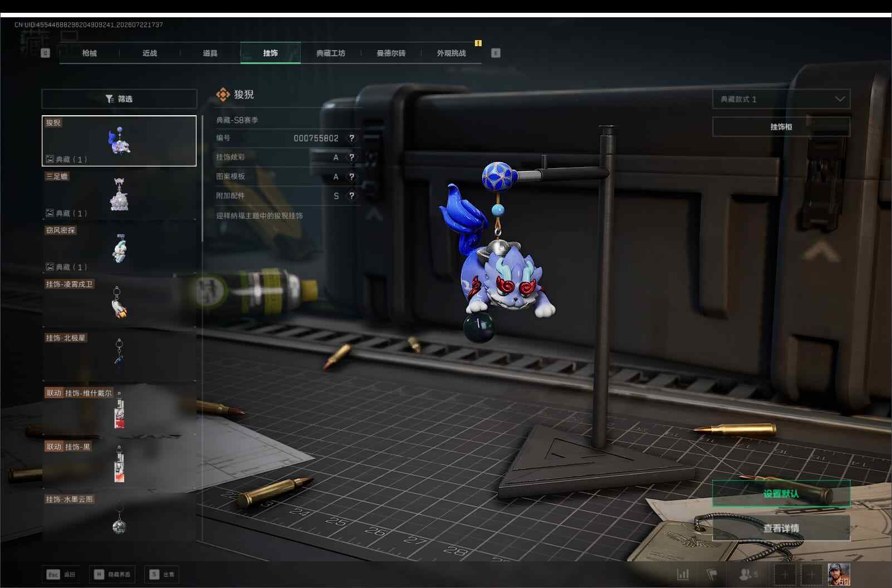
Task: Click the flag icon in bottom bar
Action: point(712,574)
